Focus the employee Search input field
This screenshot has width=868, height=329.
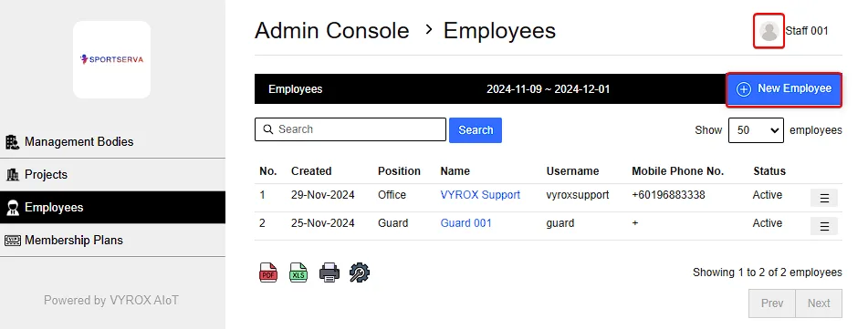pos(350,129)
